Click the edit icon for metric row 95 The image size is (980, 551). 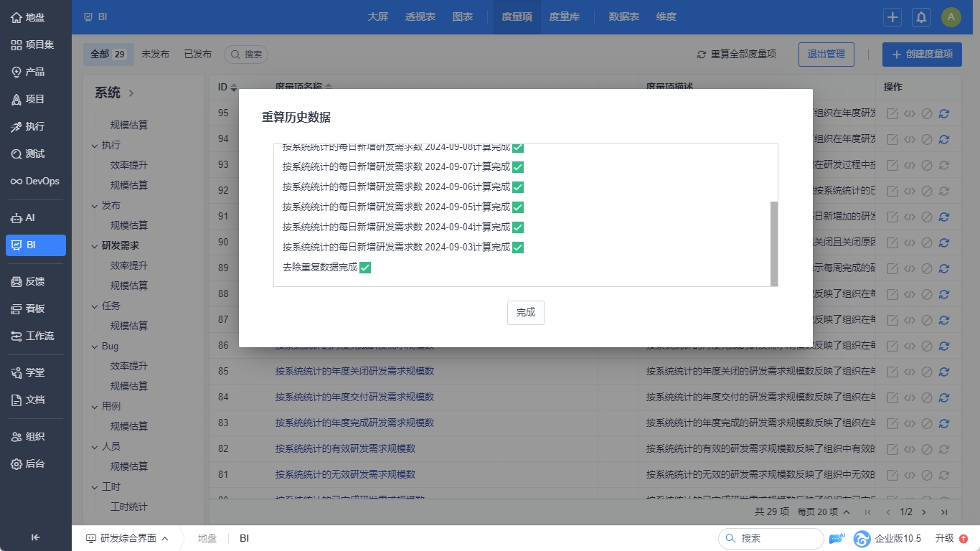[892, 113]
